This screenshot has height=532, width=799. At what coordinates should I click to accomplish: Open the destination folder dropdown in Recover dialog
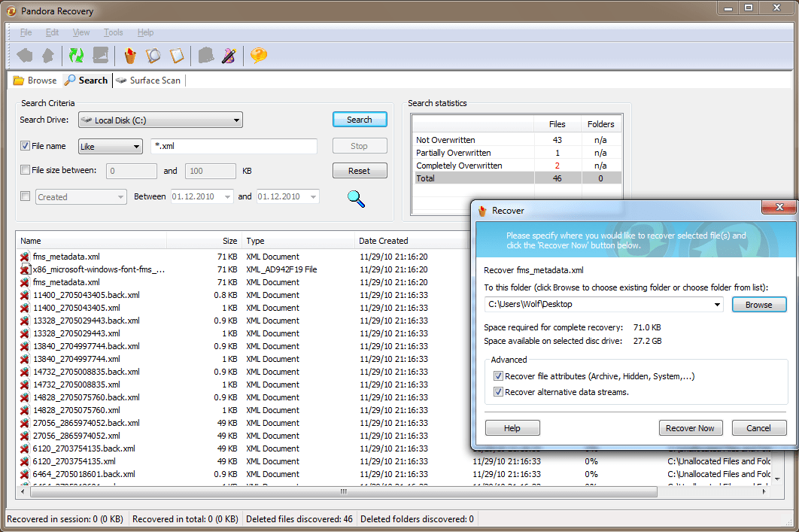click(x=718, y=304)
